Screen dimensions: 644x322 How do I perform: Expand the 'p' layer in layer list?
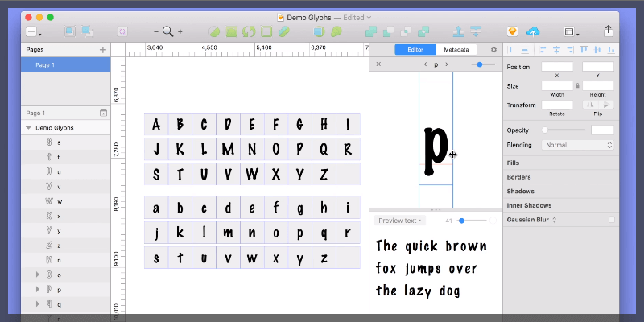(37, 288)
